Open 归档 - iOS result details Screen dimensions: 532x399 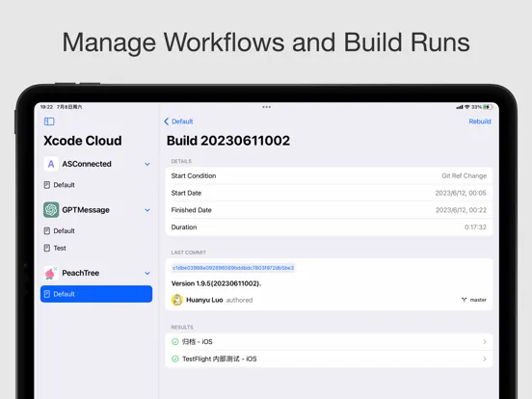pyautogui.click(x=329, y=342)
